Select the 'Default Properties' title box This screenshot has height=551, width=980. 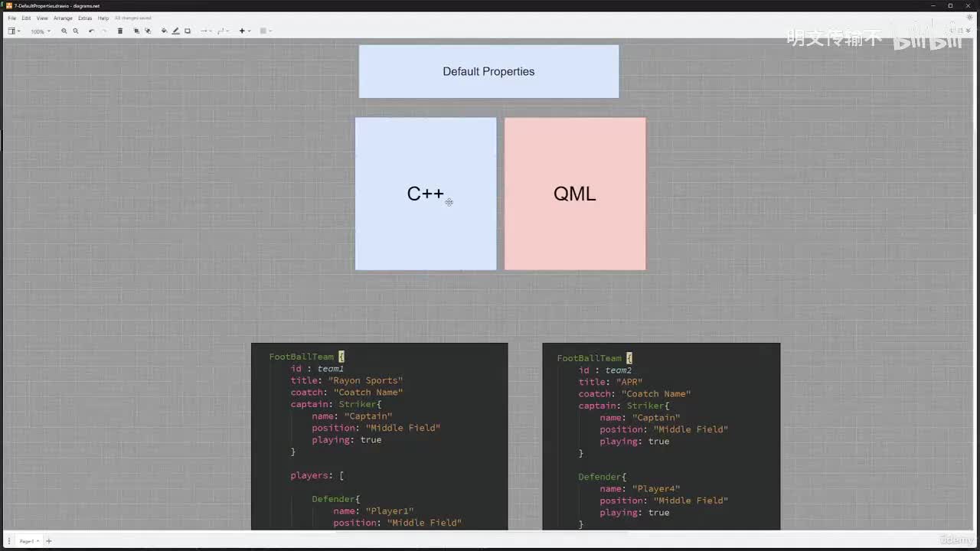(488, 71)
